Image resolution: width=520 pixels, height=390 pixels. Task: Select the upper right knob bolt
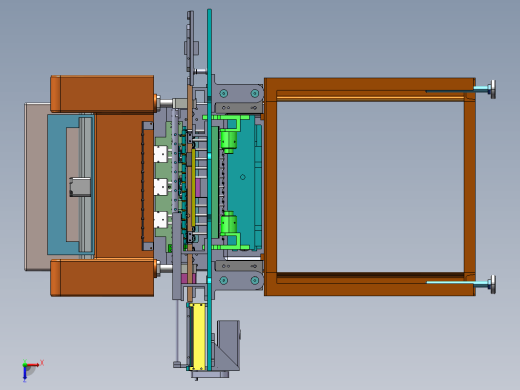(x=485, y=89)
